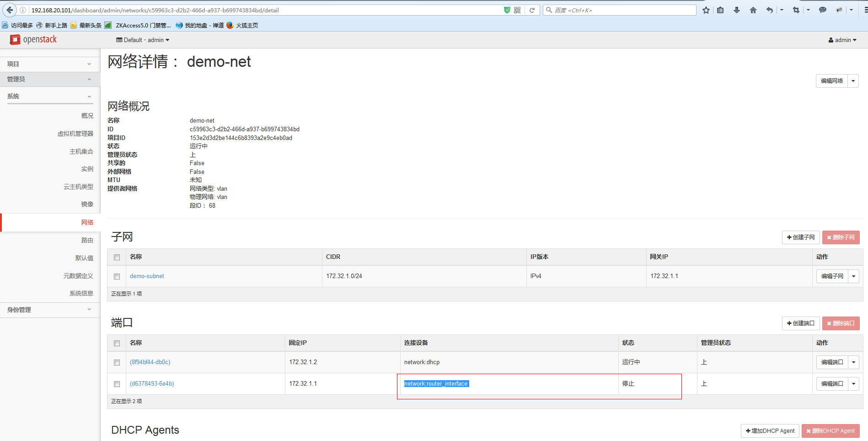
Task: Open the QR code icon in address bar
Action: pyautogui.click(x=517, y=10)
